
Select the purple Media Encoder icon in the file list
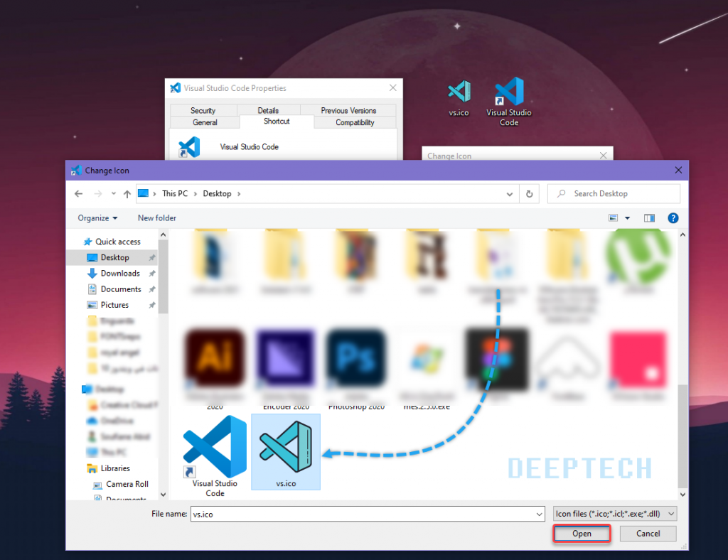286,357
